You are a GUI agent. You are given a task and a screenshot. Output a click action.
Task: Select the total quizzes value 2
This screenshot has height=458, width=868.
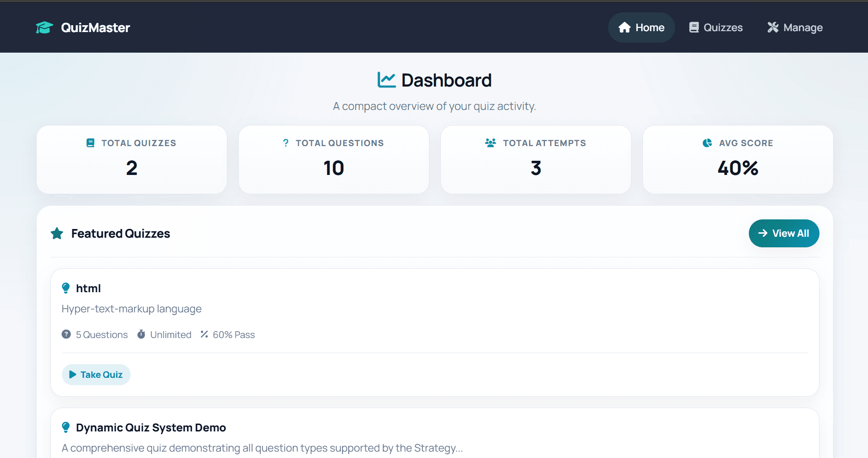pos(132,168)
